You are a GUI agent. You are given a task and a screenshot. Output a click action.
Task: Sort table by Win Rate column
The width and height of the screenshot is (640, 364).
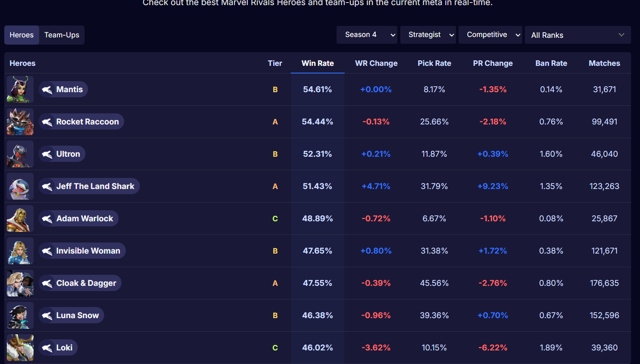(317, 63)
